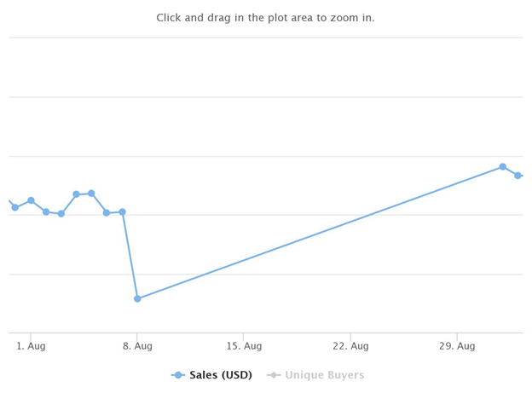Screen dimensions: 532x399
Task: Select the 6 Aug data point
Action: click(107, 213)
